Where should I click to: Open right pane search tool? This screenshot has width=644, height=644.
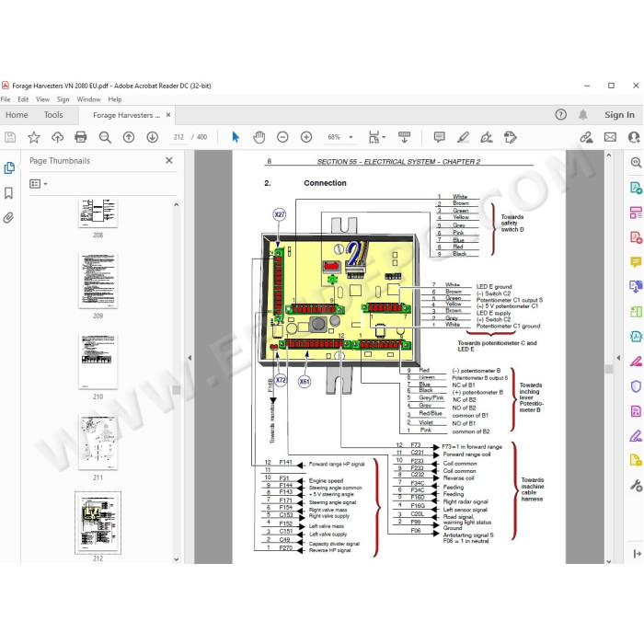pos(636,163)
